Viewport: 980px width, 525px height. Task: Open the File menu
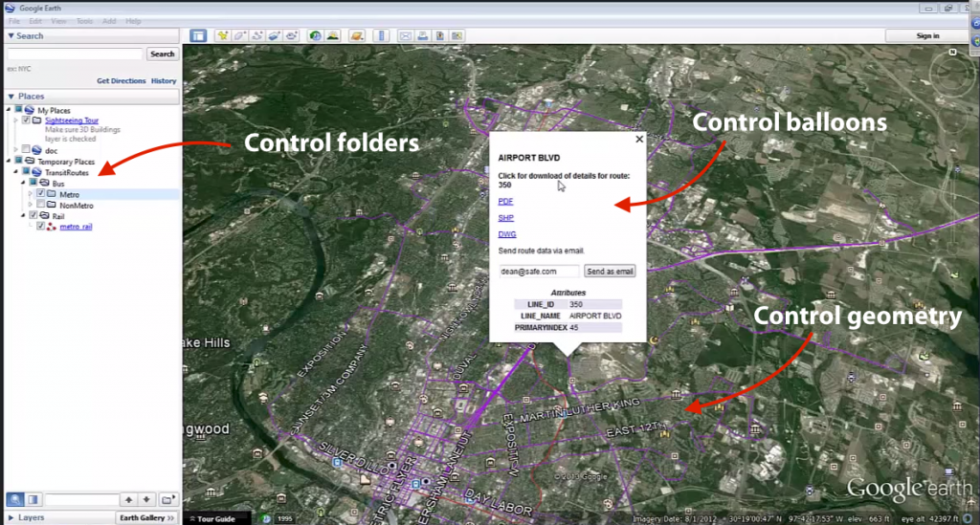pyautogui.click(x=14, y=21)
